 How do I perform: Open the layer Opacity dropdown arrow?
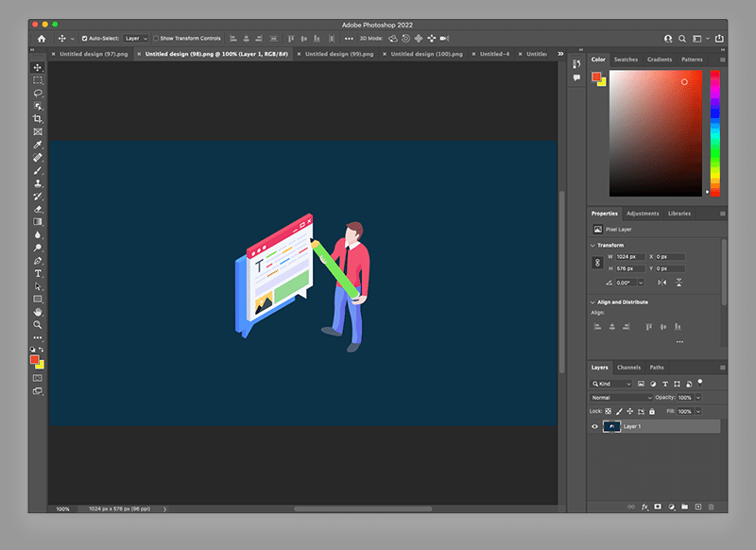(698, 398)
